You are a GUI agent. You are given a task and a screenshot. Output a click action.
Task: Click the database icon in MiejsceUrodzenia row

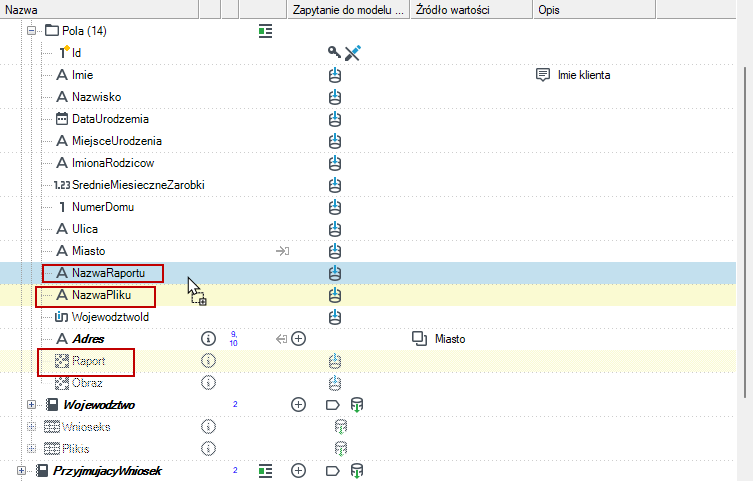pyautogui.click(x=335, y=142)
